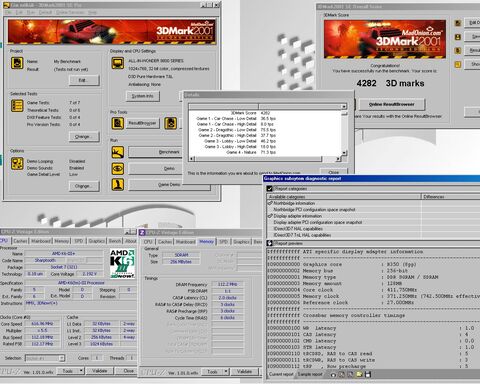Switch to Caches tab in CPU-Z CPU window
The image size is (480, 384).
tap(20, 241)
